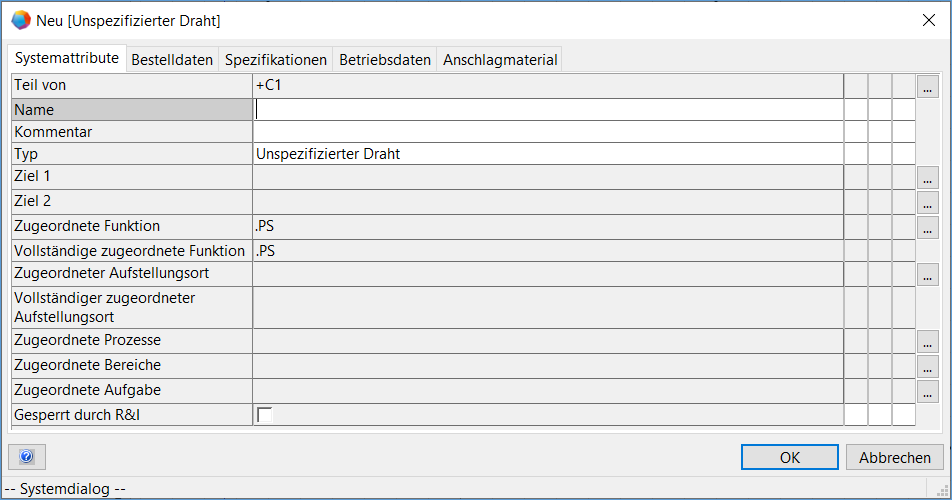The width and height of the screenshot is (952, 500).
Task: Open browse button for Ziel 2 row
Action: point(928,202)
